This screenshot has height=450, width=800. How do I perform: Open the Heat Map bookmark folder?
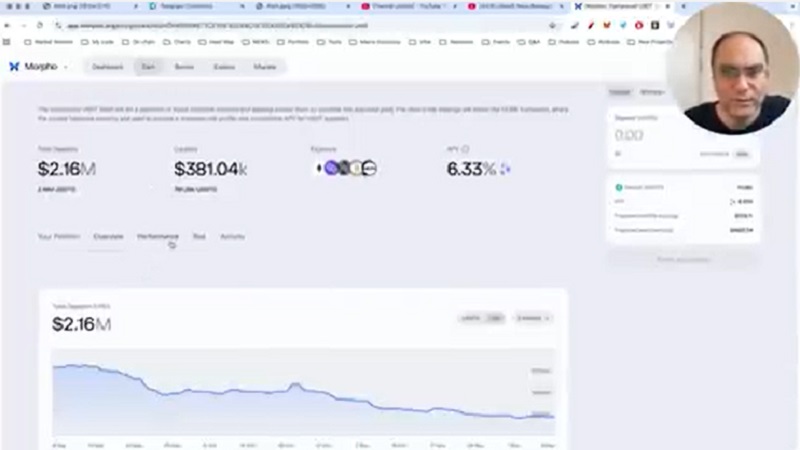[x=217, y=42]
